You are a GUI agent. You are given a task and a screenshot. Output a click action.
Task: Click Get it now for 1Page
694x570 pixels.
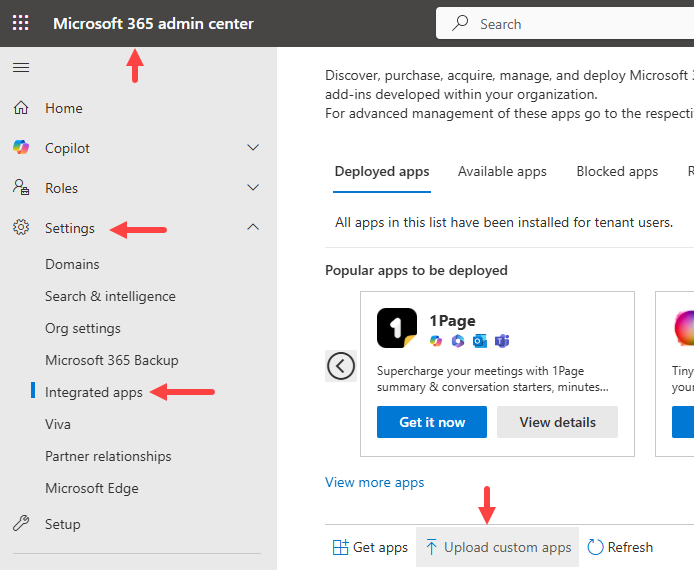tap(432, 422)
